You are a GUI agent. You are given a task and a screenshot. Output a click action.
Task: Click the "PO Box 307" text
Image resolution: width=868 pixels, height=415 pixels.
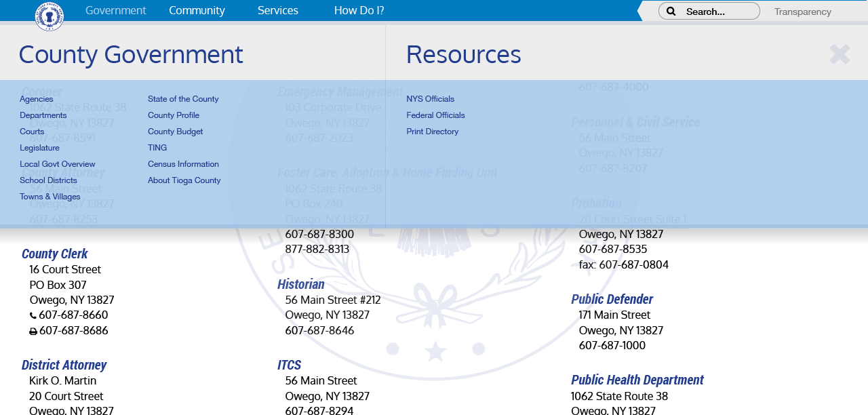[x=58, y=285]
